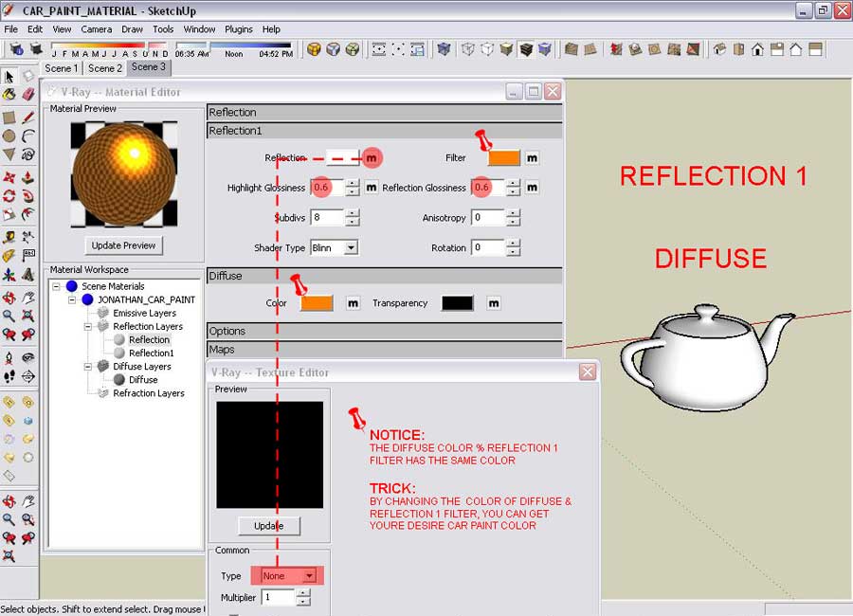Click the Anisotropy value field
This screenshot has width=853, height=616.
click(x=488, y=217)
